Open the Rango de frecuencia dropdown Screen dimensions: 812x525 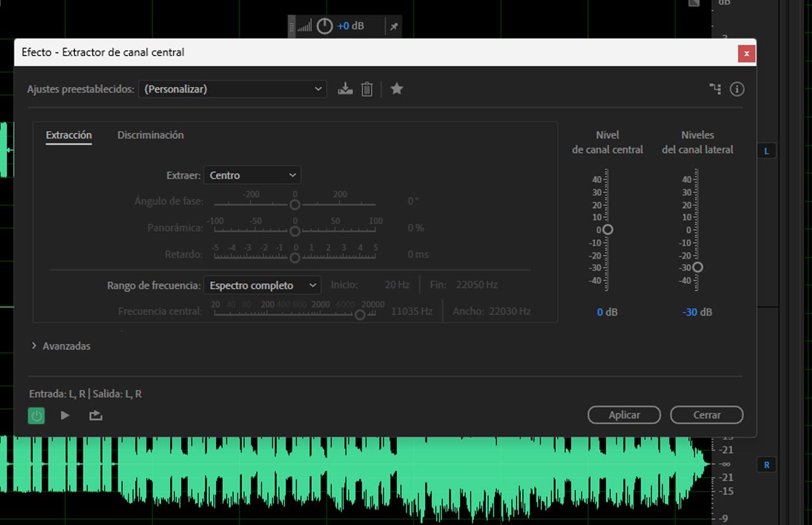tap(262, 285)
